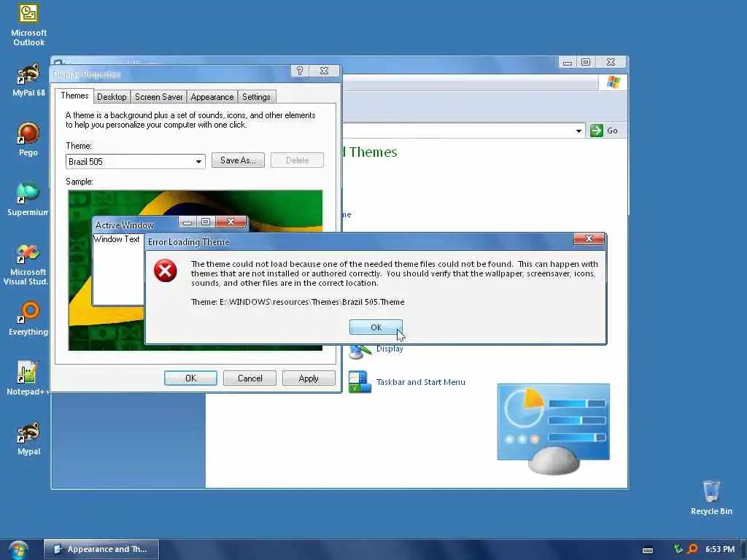Screen dimensions: 747x560
Task: Select the Microsoft Visual Studio desktop shortcut
Action: pyautogui.click(x=26, y=264)
